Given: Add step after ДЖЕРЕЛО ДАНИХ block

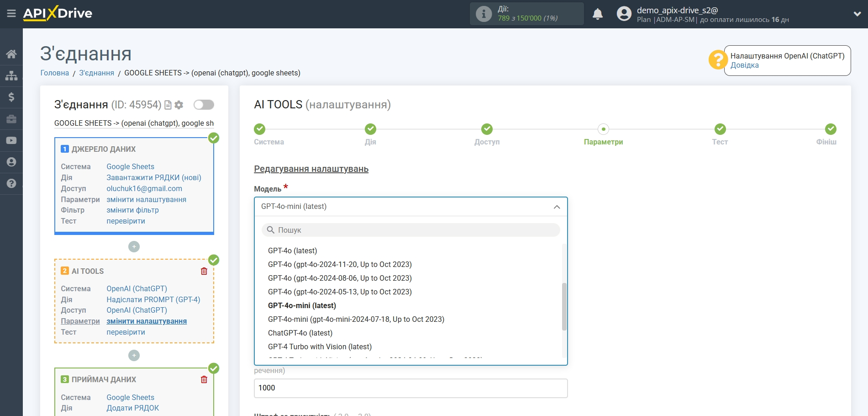Looking at the screenshot, I should tap(134, 247).
